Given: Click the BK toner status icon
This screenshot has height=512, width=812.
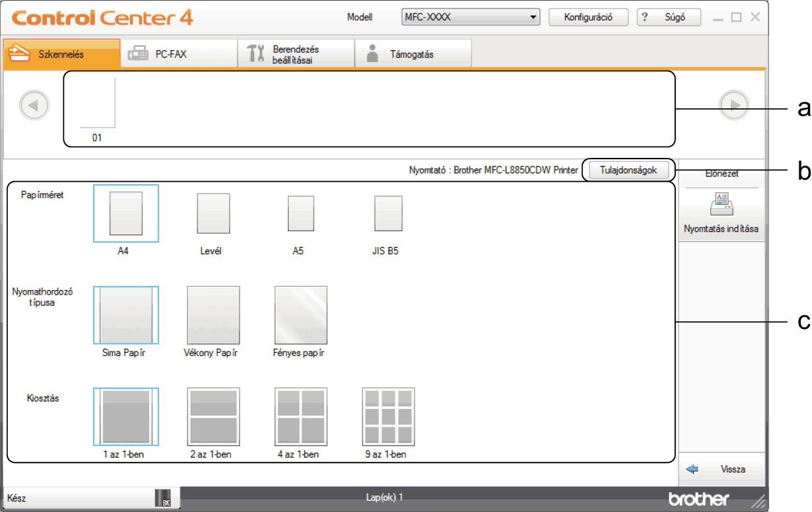Looking at the screenshot, I should pos(163,499).
